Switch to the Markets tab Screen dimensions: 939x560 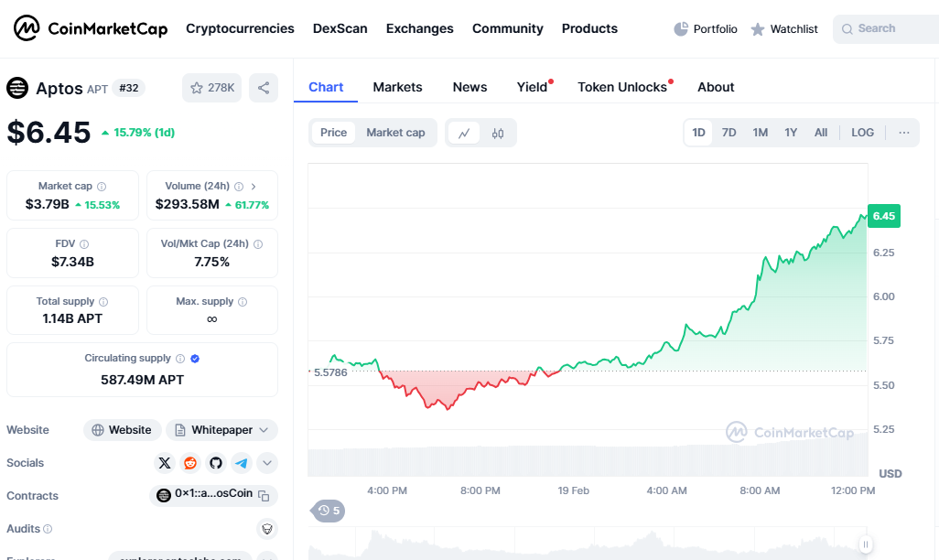point(397,87)
